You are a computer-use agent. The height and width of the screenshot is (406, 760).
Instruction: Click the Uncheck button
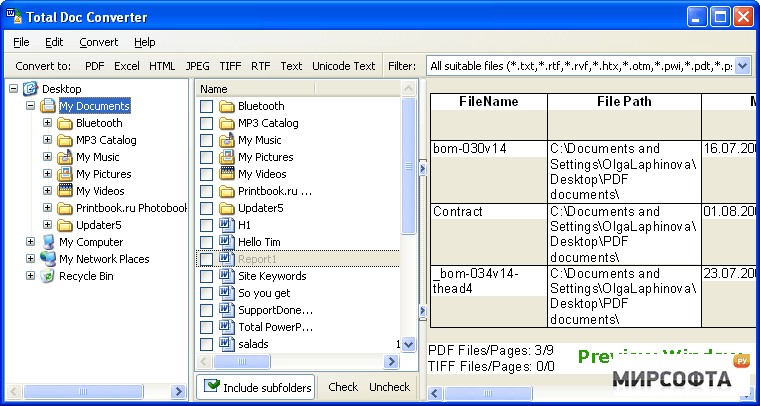(x=389, y=387)
